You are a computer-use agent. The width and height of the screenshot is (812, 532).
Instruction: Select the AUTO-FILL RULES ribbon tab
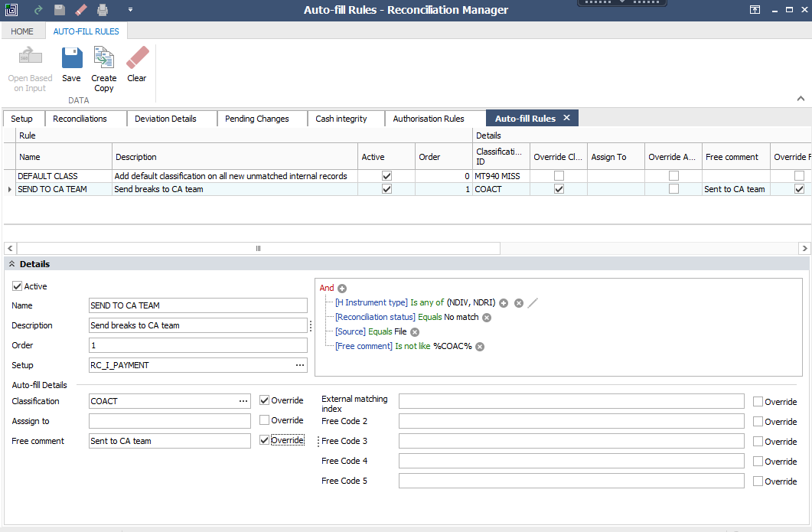pos(86,31)
